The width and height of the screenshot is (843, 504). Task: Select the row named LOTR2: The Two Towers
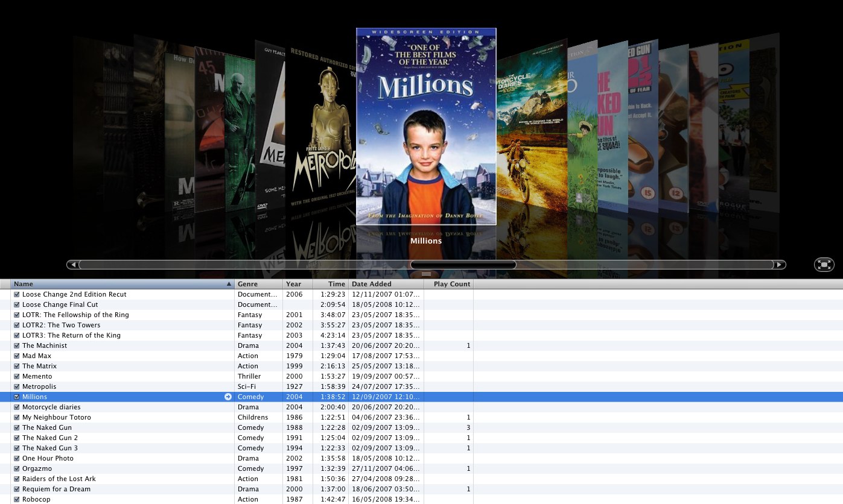click(421, 325)
